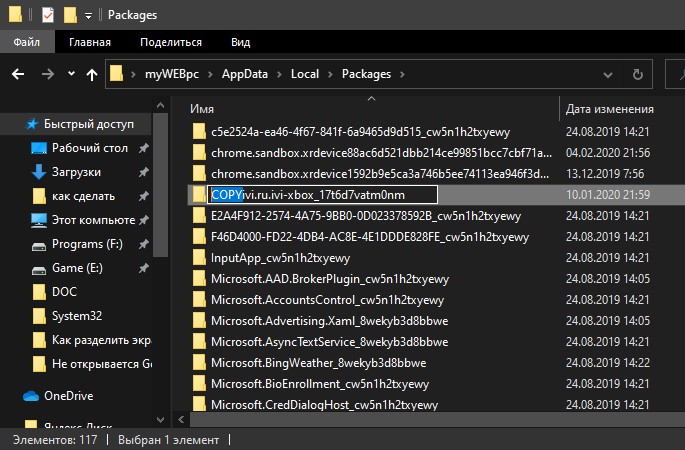Click folder icon of Microsoft.BingWeather row
The image size is (685, 450).
(199, 362)
